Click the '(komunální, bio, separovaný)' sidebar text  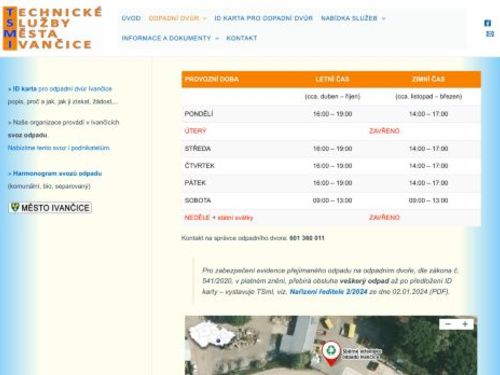point(49,186)
